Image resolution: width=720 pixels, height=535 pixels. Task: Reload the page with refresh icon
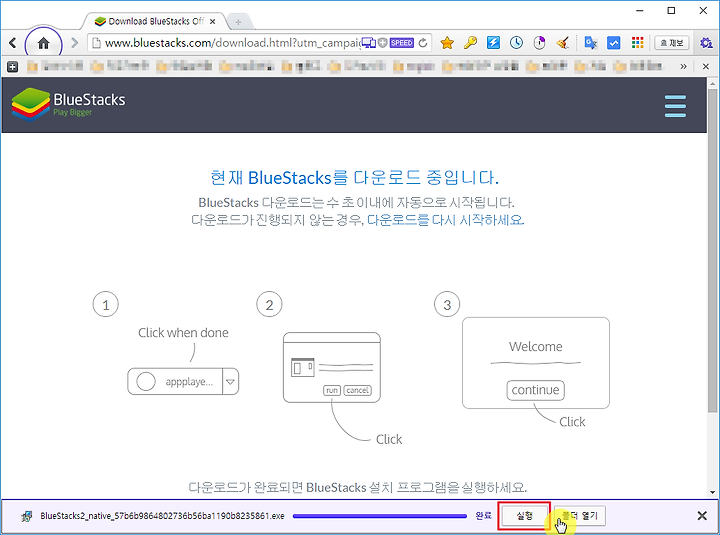tap(423, 43)
